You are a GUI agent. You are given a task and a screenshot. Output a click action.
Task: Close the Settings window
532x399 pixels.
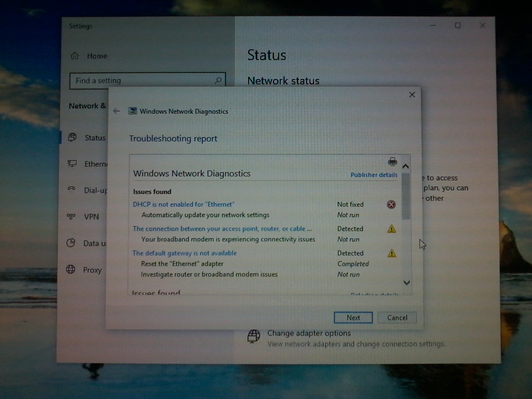pos(483,25)
